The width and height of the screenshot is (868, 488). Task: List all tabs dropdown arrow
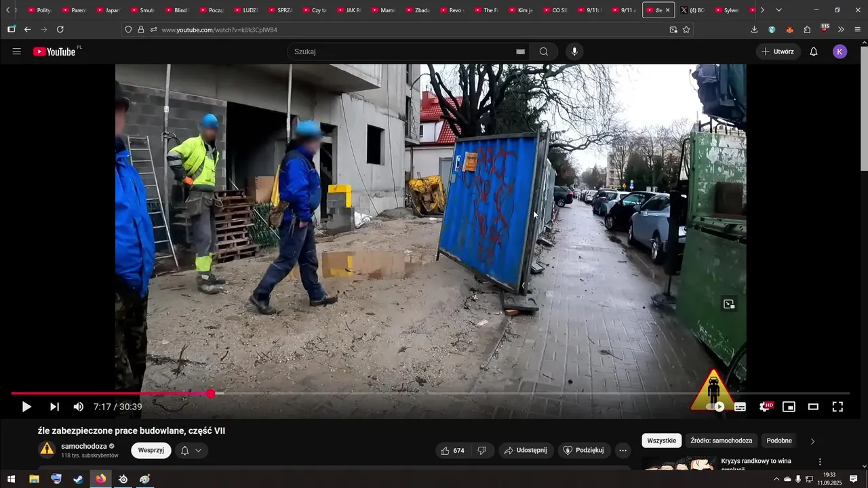778,10
